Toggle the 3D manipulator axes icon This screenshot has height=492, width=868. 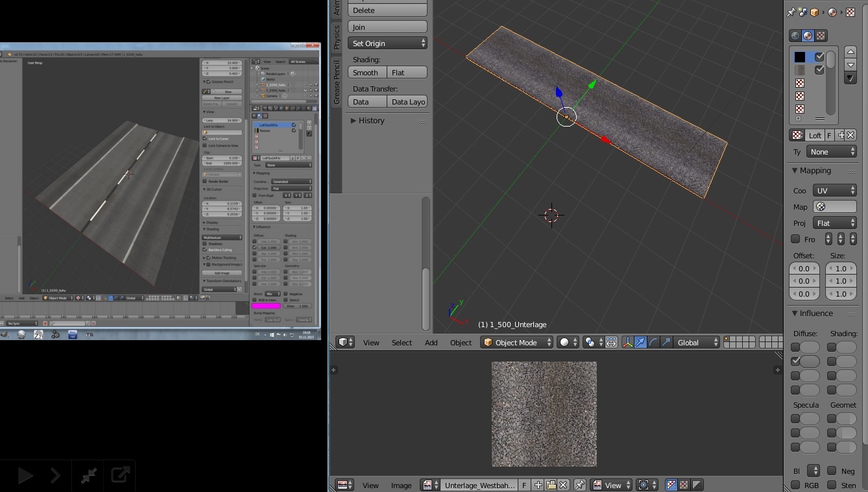click(x=627, y=342)
